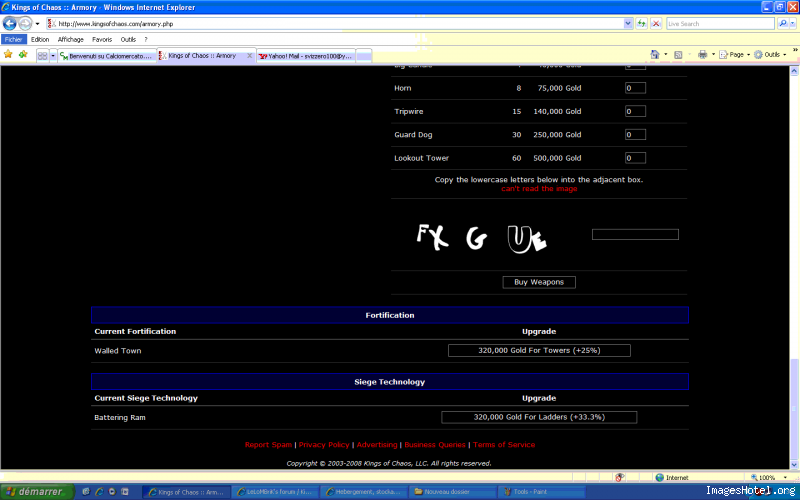Open the LeLoMBriK's forum taskbar button
The image size is (800, 500).
coord(276,492)
